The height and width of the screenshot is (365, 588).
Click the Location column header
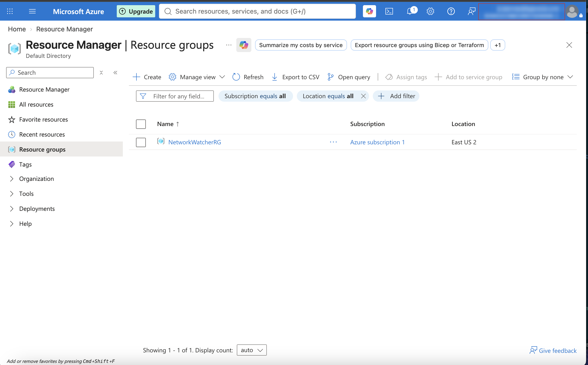click(x=463, y=124)
